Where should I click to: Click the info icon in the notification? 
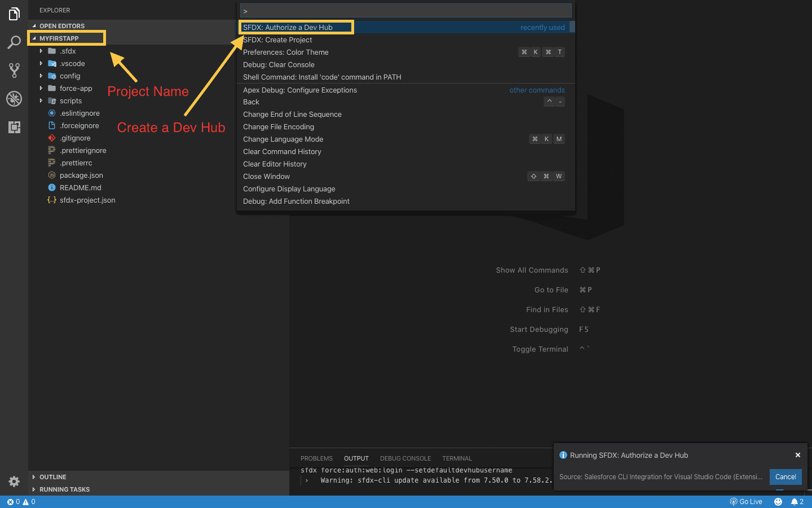563,455
